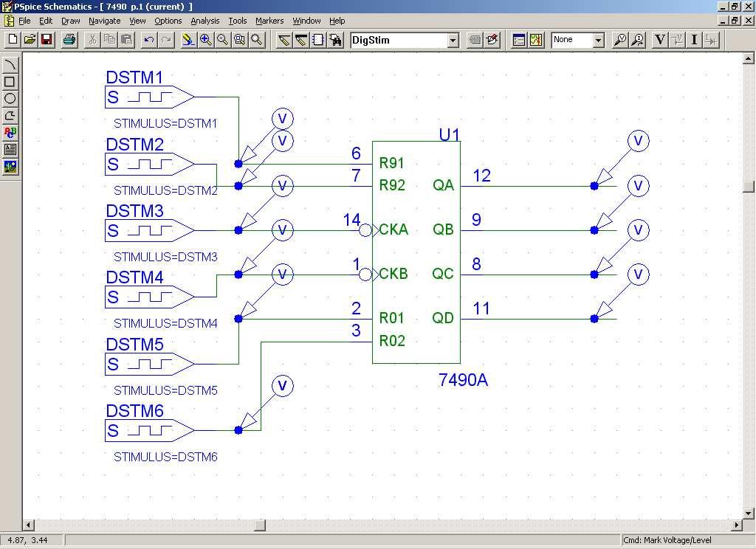
Task: Select the U1 reference designator
Action: click(x=450, y=134)
